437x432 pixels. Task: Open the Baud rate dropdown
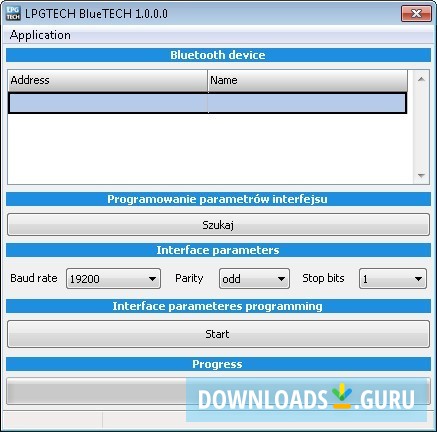point(113,279)
